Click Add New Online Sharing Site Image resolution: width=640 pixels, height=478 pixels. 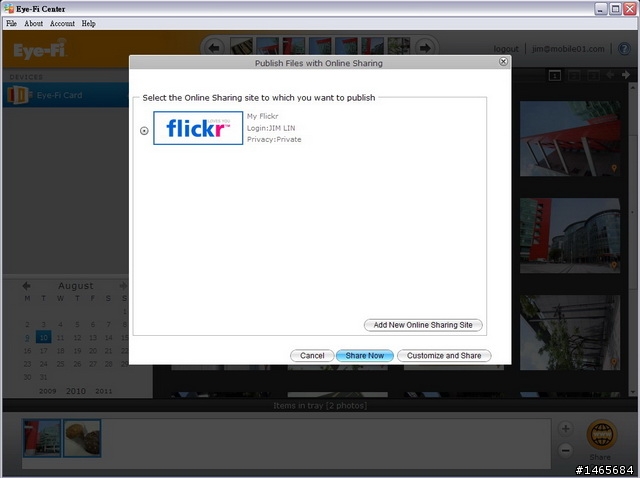423,325
